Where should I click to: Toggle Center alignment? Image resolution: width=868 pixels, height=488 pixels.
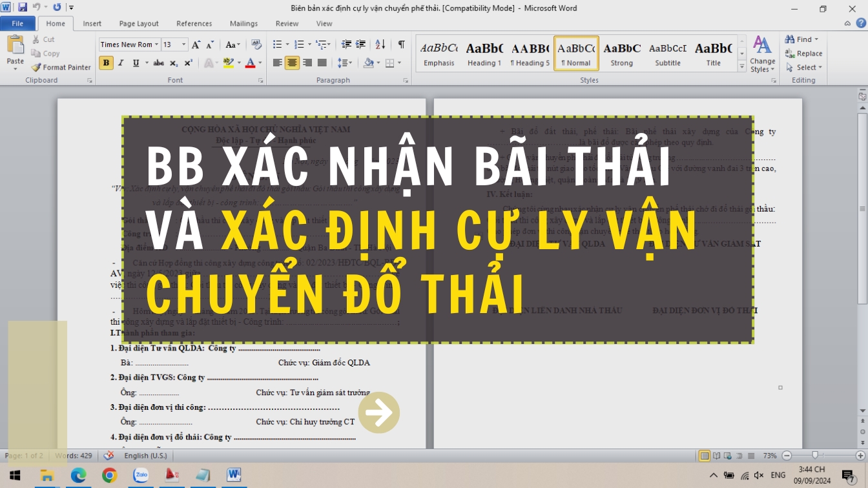point(293,63)
